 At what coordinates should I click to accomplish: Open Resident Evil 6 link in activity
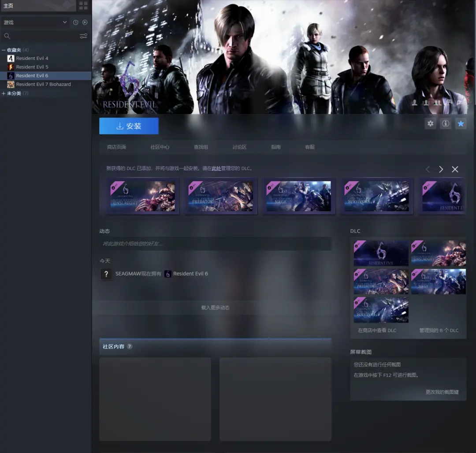pyautogui.click(x=190, y=274)
